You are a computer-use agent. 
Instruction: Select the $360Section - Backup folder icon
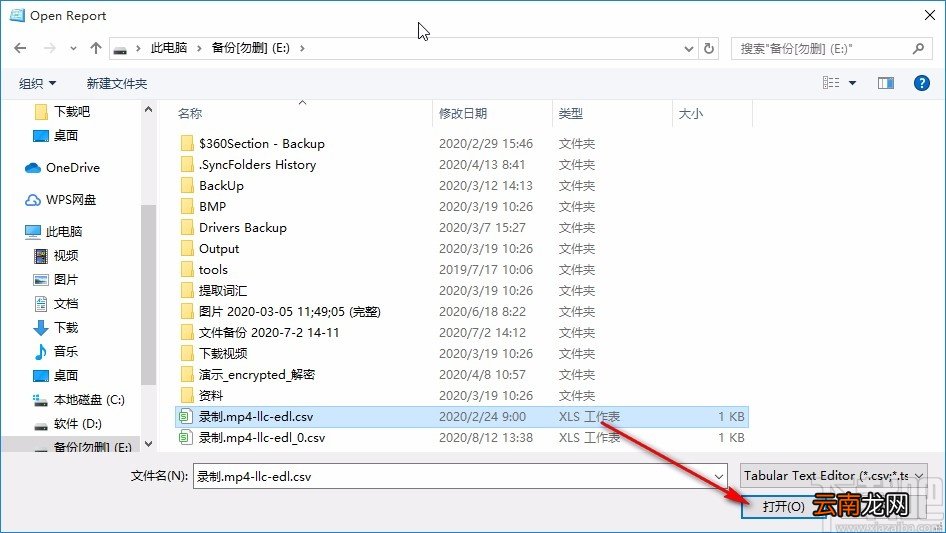[187, 144]
